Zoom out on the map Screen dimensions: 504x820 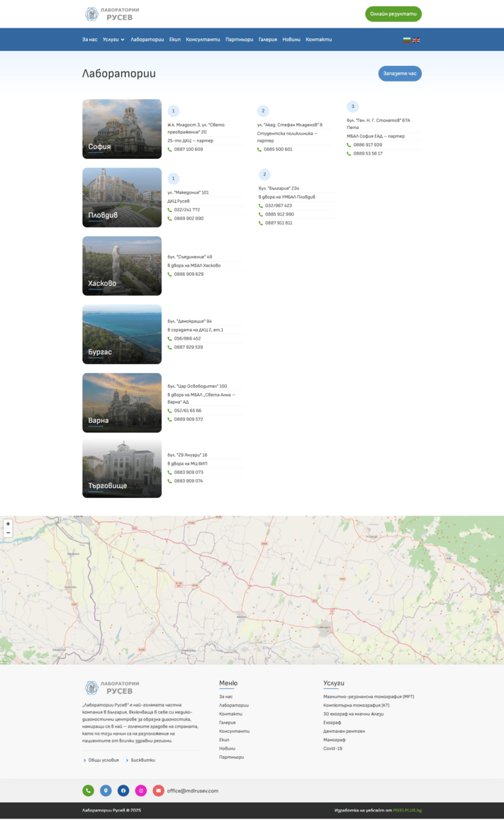(8, 533)
